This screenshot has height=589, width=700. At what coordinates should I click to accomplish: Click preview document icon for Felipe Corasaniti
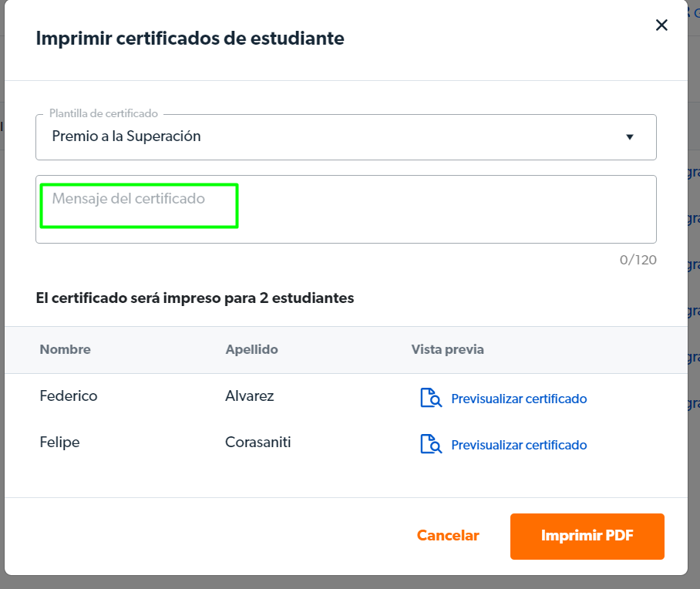431,444
